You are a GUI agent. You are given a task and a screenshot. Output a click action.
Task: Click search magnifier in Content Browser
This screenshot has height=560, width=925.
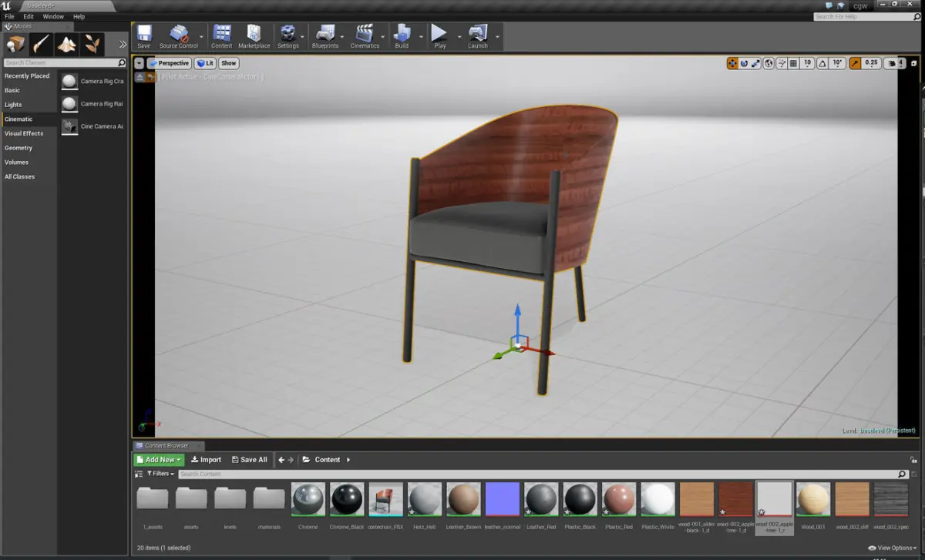point(903,474)
